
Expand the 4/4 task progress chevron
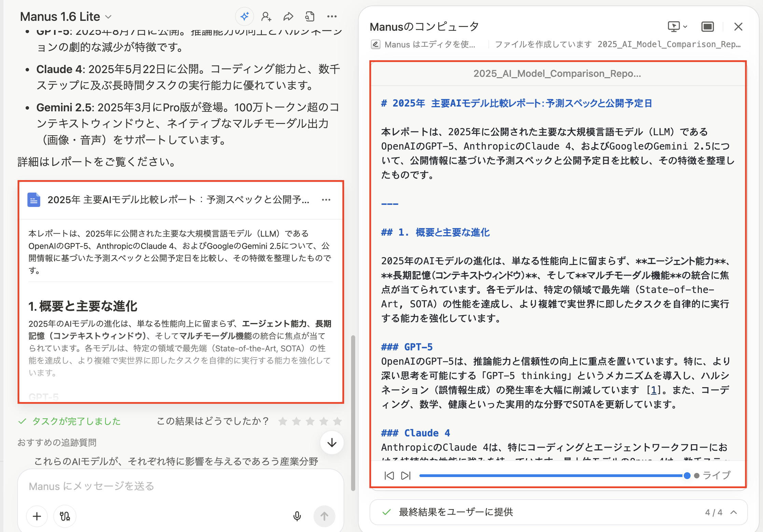click(x=734, y=512)
